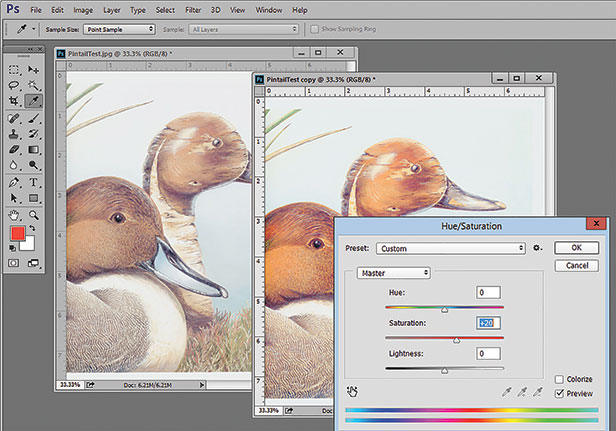Toggle Show Sampling Ring checkbox
This screenshot has height=431, width=616.
point(314,29)
